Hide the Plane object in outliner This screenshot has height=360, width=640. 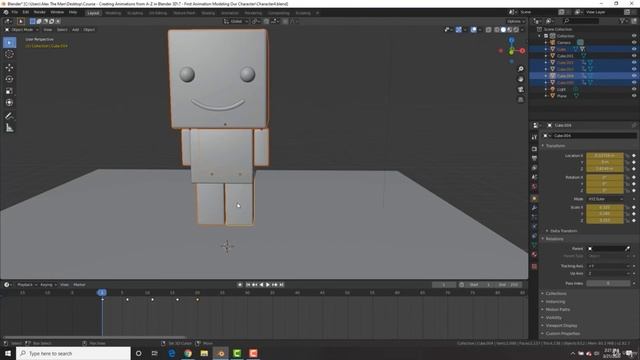coord(634,96)
